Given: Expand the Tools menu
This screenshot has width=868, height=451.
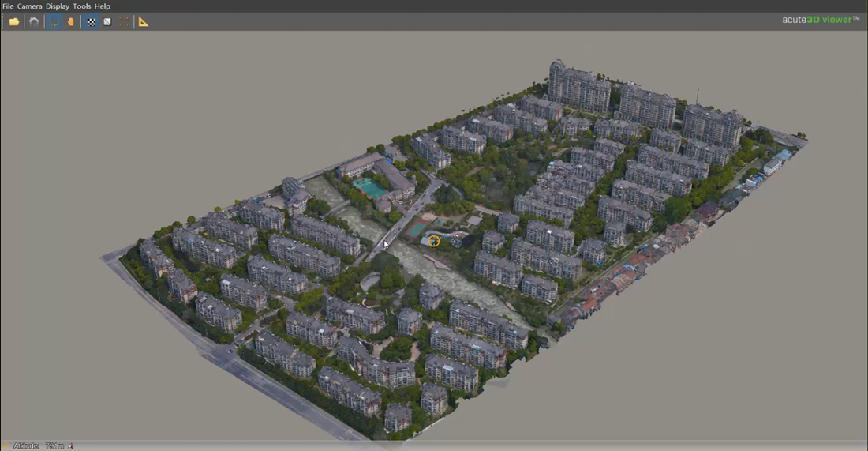Looking at the screenshot, I should 81,6.
